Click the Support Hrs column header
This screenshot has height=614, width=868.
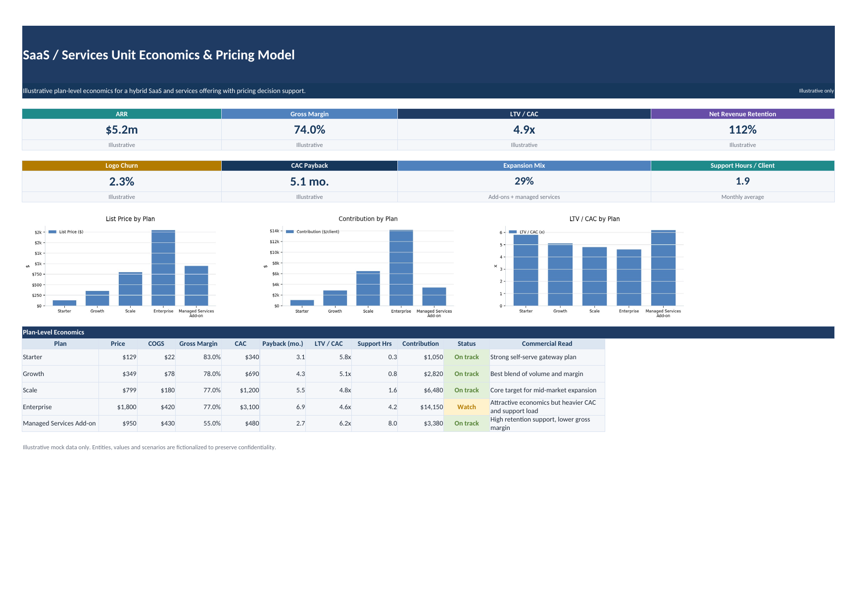(x=375, y=344)
